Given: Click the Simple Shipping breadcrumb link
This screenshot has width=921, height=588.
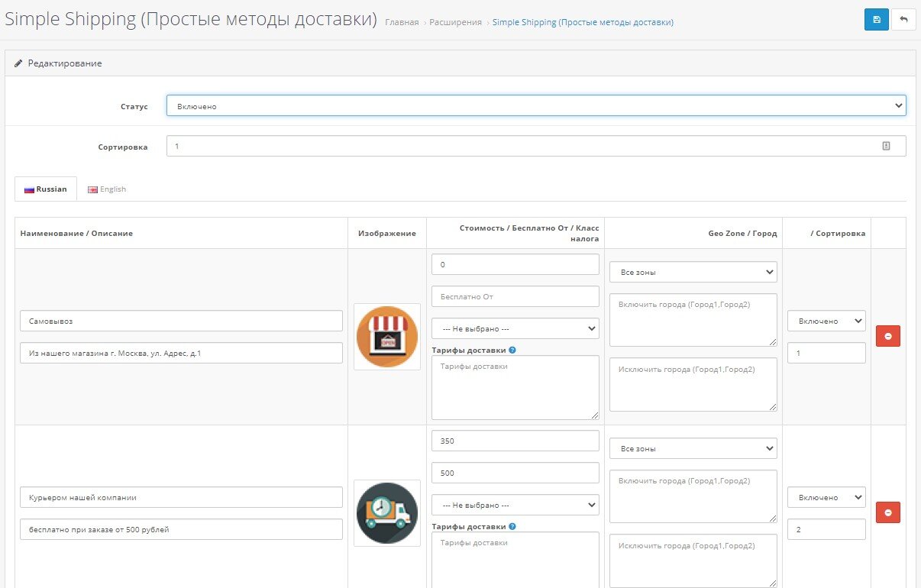Looking at the screenshot, I should 583,22.
